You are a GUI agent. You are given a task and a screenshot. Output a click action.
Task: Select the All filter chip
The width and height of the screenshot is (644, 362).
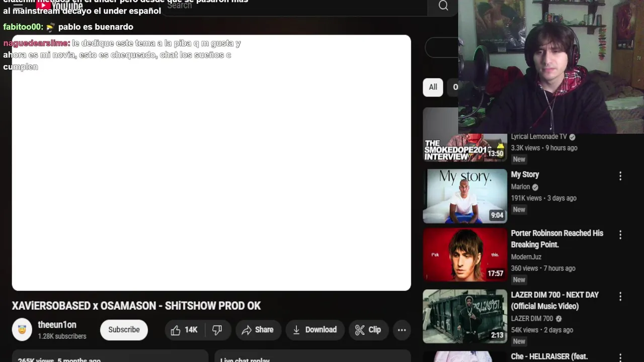click(x=433, y=87)
